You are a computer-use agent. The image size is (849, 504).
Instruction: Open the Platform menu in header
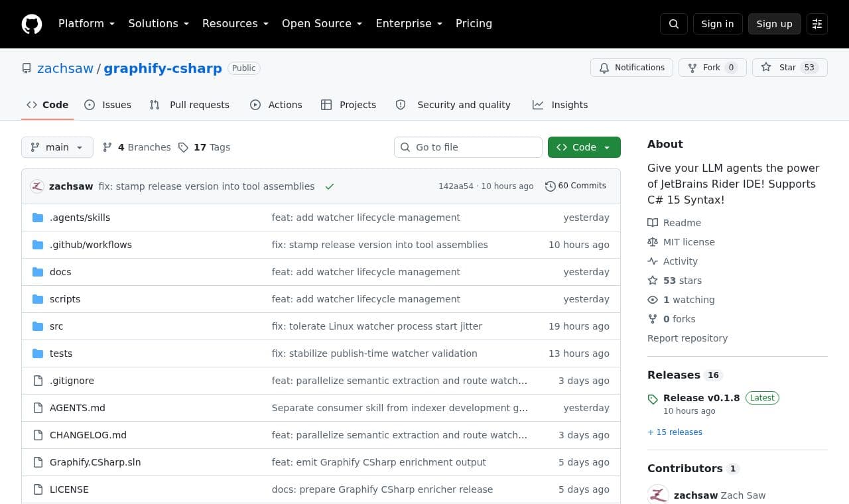87,24
